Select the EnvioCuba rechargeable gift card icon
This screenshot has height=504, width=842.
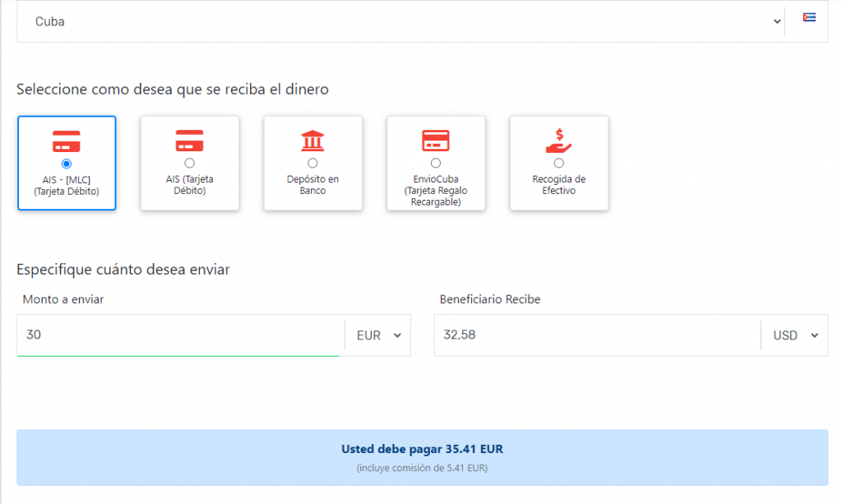[436, 140]
